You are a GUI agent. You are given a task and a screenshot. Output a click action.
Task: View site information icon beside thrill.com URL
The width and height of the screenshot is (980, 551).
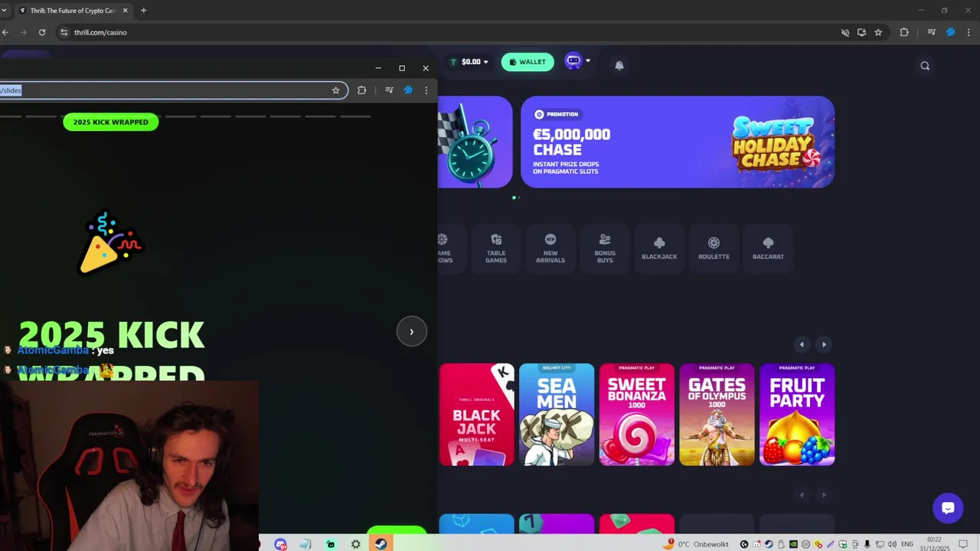click(x=64, y=32)
